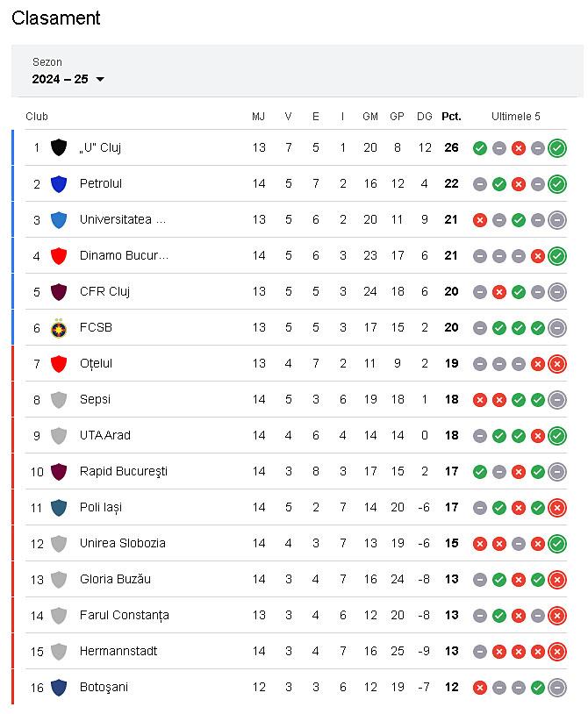Image resolution: width=588 pixels, height=714 pixels.
Task: Click the Clasament heading
Action: pos(56,18)
